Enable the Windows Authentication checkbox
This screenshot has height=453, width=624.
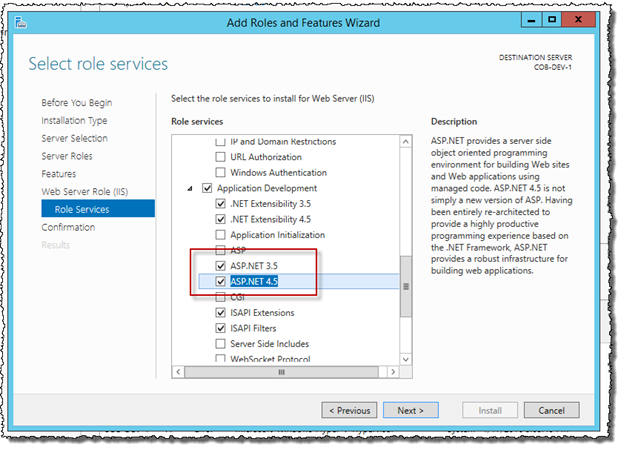click(x=220, y=172)
